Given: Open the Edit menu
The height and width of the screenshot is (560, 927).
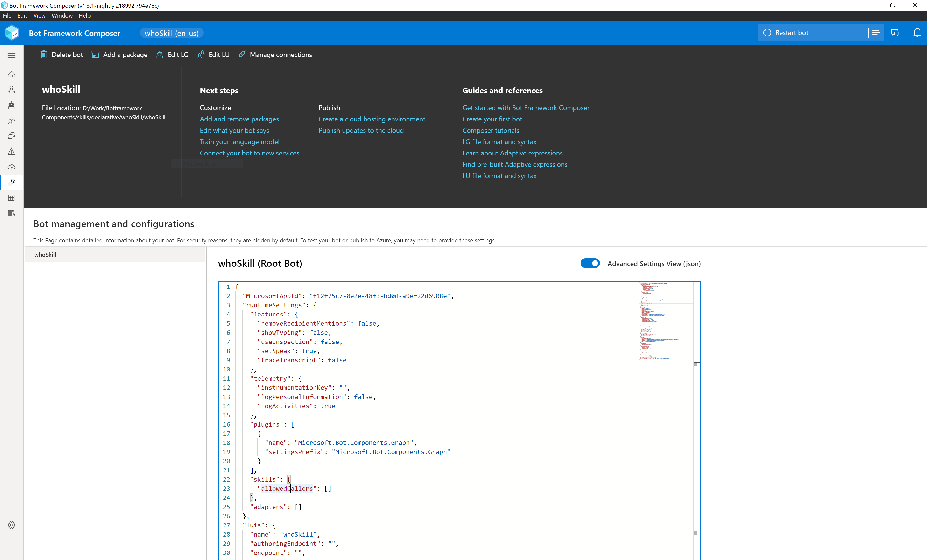Looking at the screenshot, I should click(x=22, y=15).
